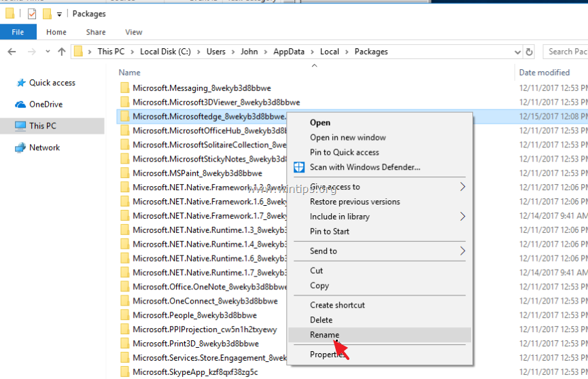588x379 pixels.
Task: Click the folder icon in the address bar
Action: 78,52
